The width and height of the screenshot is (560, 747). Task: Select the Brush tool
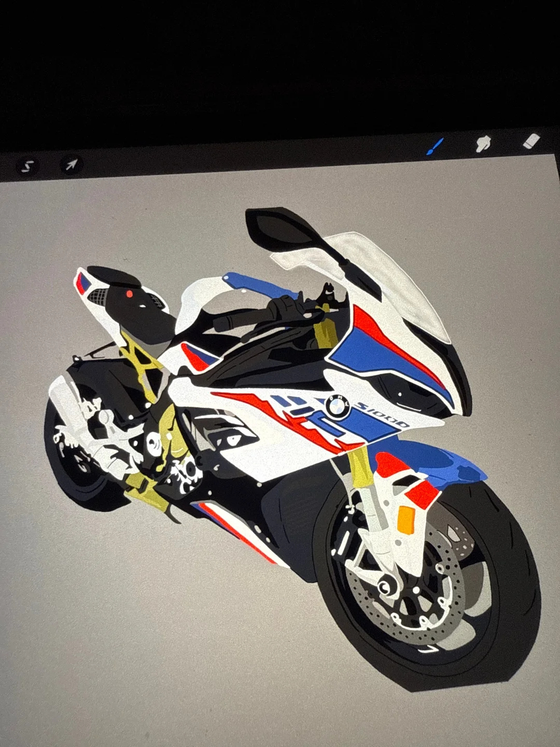[x=435, y=146]
